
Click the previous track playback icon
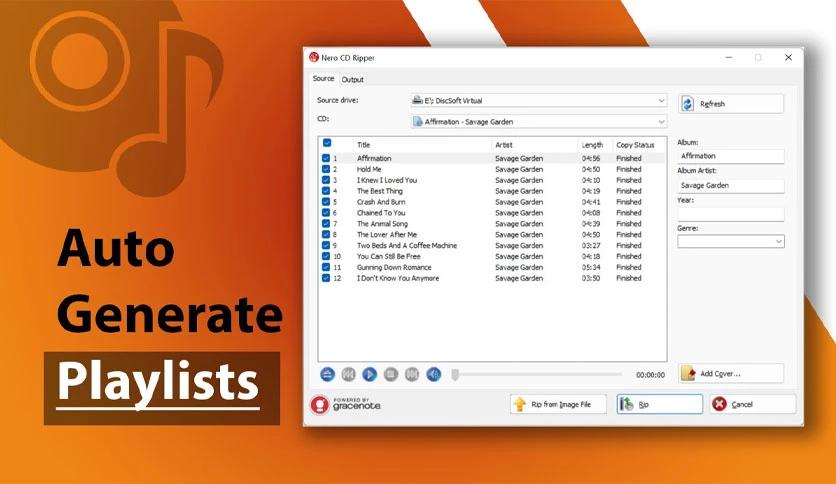pyautogui.click(x=348, y=374)
